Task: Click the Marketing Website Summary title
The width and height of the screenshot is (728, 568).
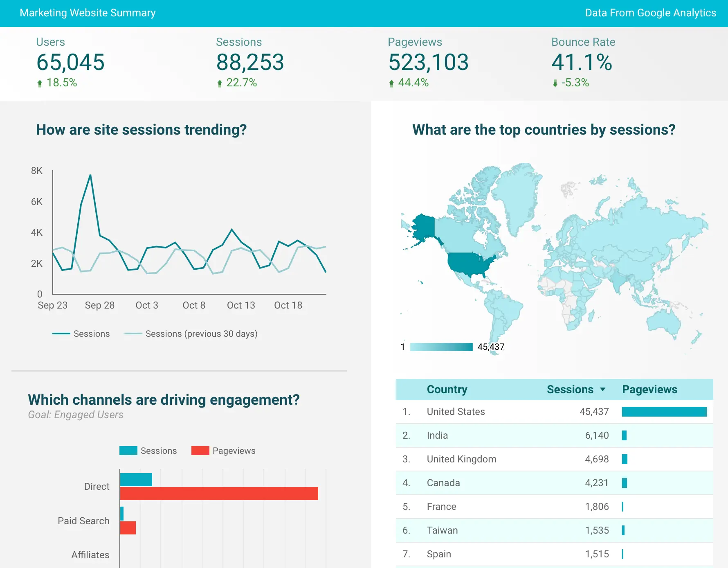Action: tap(88, 13)
